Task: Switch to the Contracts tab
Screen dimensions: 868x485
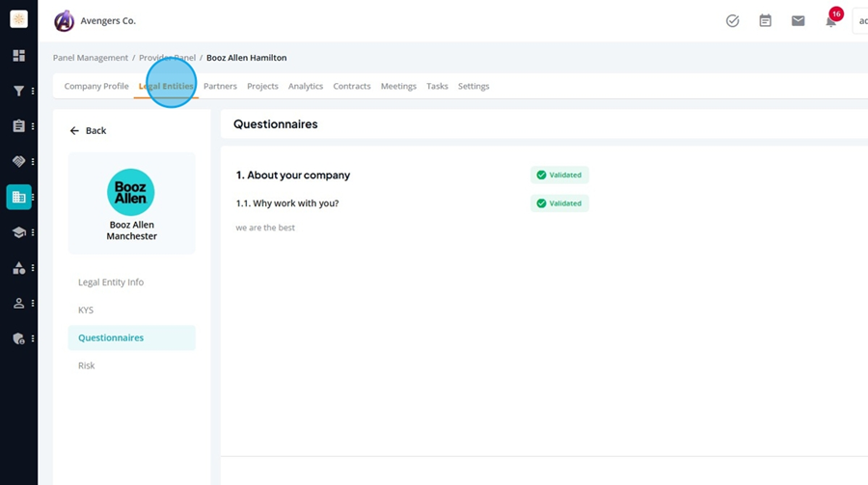Action: pos(351,86)
